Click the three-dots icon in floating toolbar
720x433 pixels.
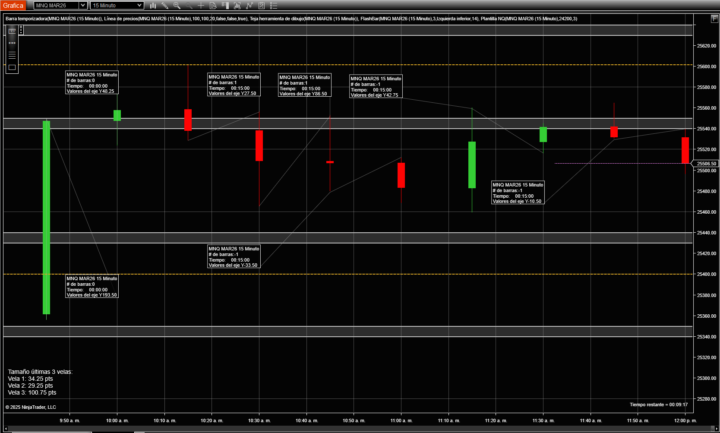12,43
